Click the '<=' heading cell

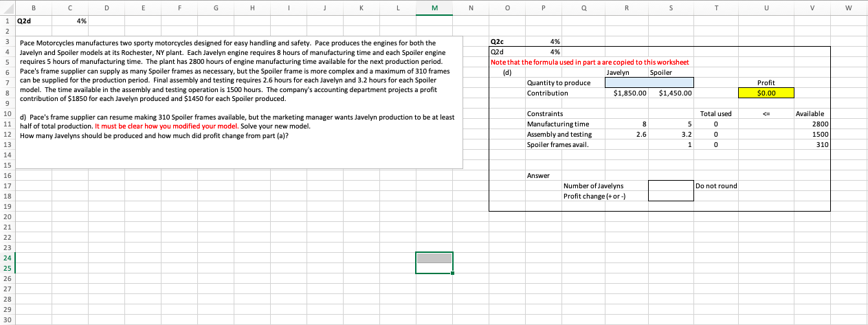point(766,113)
